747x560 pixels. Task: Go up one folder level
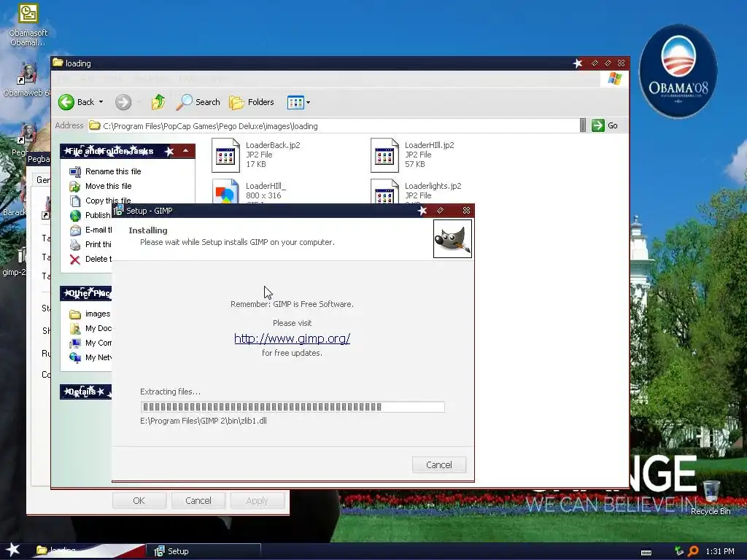point(158,102)
